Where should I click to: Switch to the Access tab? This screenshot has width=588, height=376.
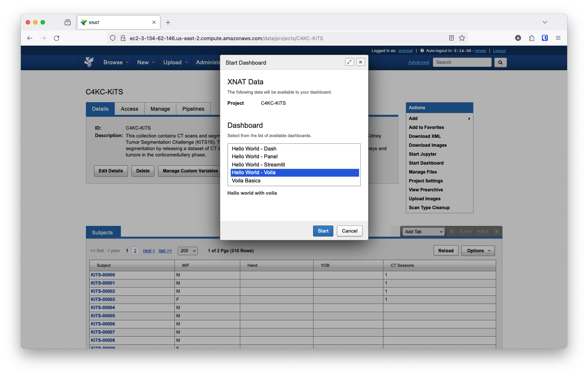[x=129, y=109]
